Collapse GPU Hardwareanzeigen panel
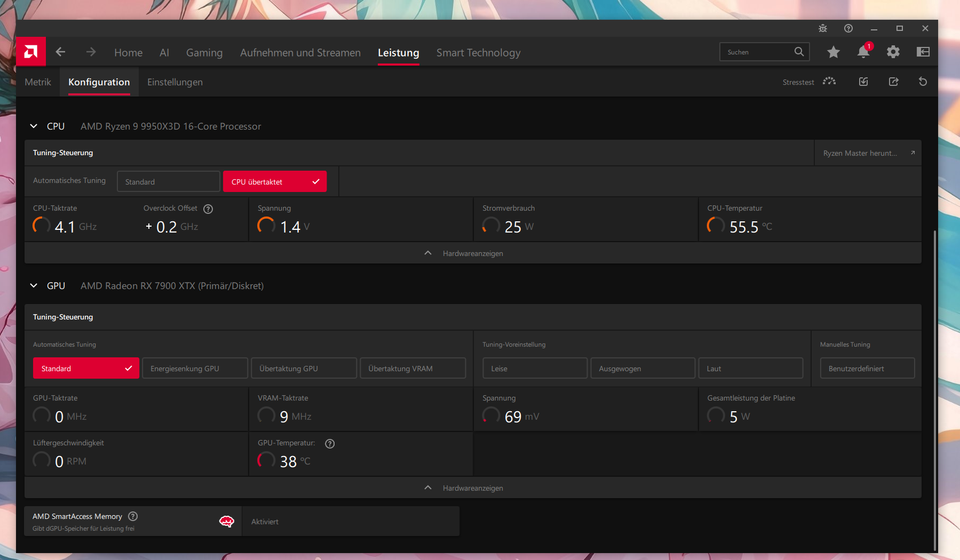 tap(473, 488)
